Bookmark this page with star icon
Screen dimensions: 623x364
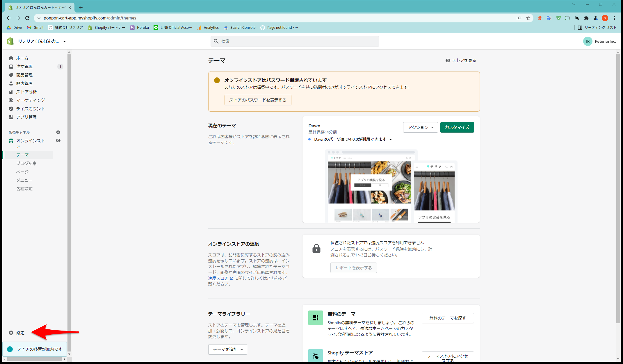pyautogui.click(x=528, y=18)
